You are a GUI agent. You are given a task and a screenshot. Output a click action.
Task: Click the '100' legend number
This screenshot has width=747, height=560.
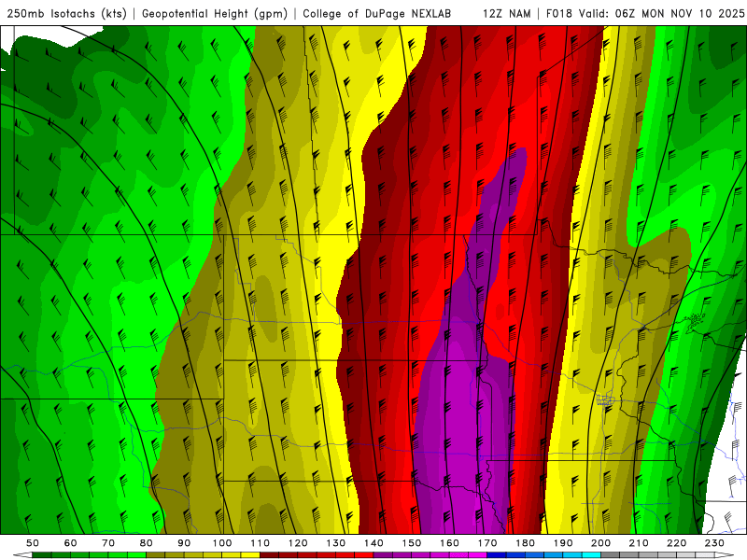(222, 543)
